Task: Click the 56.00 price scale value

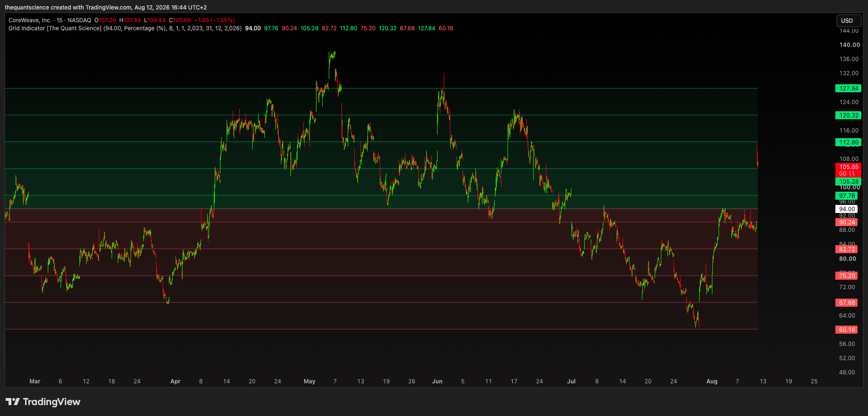Action: point(847,344)
